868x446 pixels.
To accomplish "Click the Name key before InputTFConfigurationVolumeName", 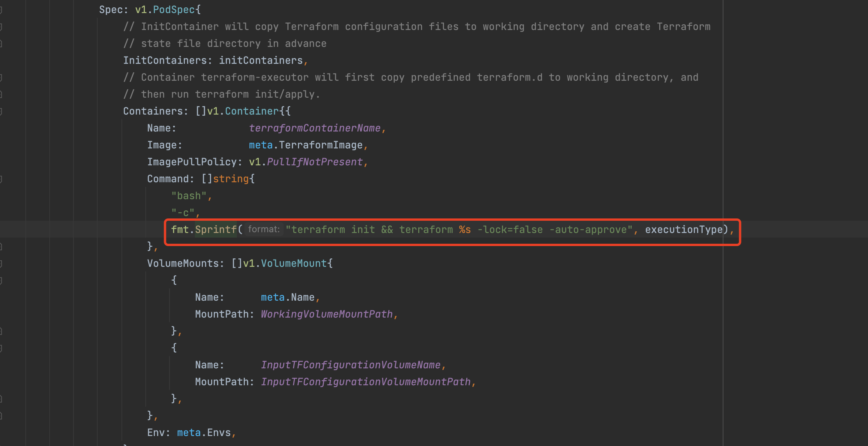I will tap(206, 365).
